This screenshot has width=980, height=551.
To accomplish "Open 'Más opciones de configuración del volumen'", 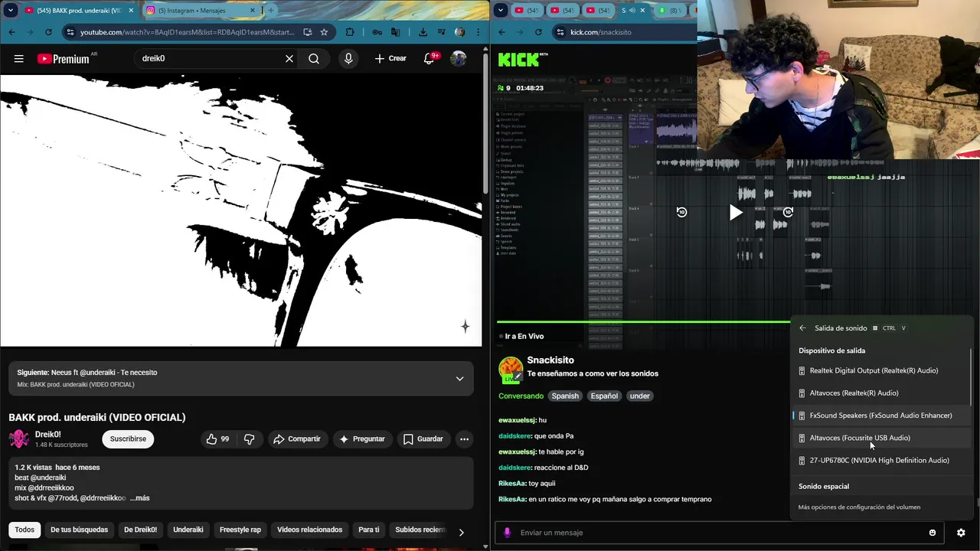I will coord(859,507).
